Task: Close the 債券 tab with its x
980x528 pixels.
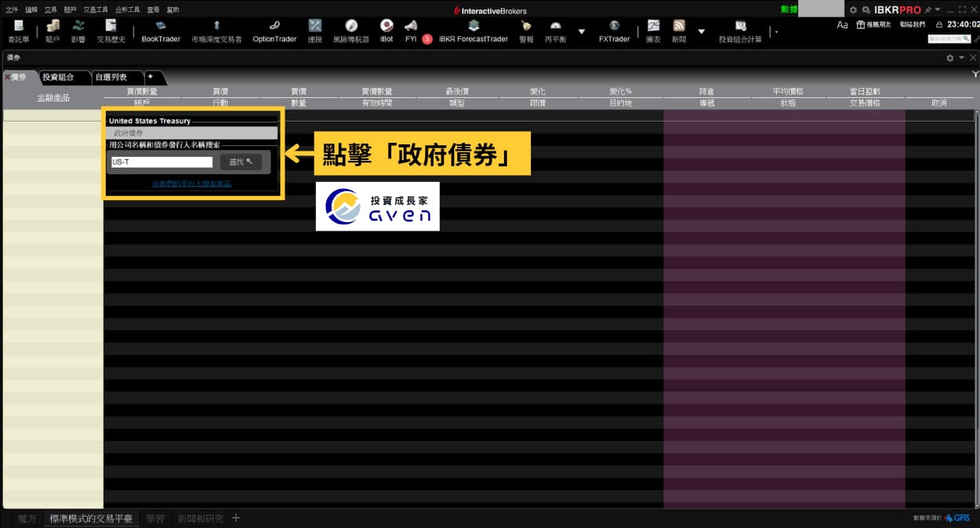Action: pyautogui.click(x=8, y=77)
